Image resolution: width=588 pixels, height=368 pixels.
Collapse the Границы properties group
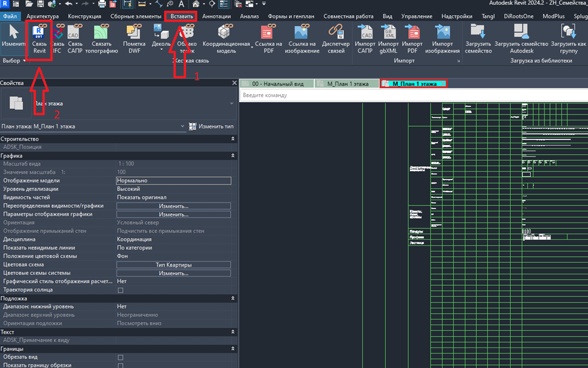[233, 349]
